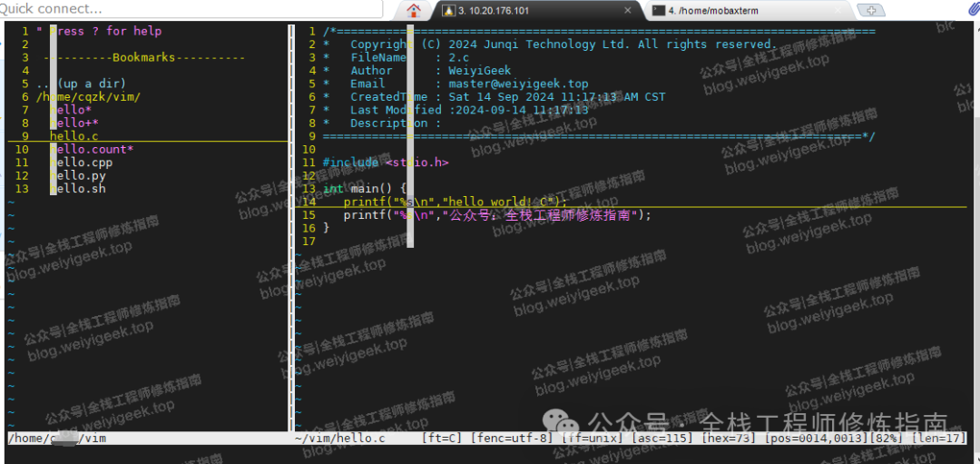Click the CreatedTime comment line
The width and height of the screenshot is (980, 464).
click(x=495, y=97)
